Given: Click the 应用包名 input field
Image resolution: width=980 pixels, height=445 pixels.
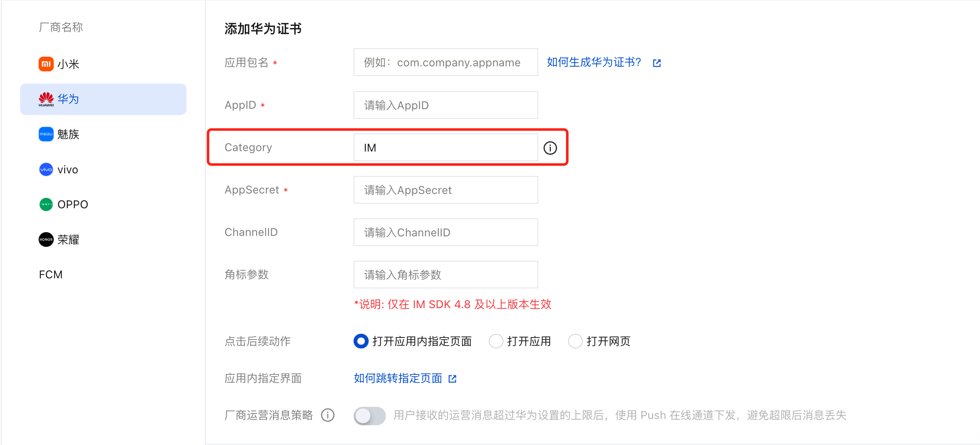Looking at the screenshot, I should click(445, 62).
